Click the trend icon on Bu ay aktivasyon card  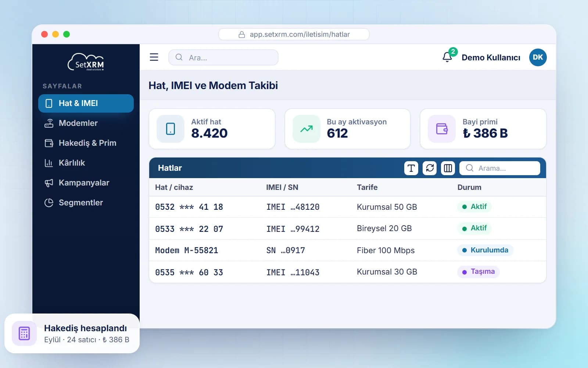coord(306,129)
